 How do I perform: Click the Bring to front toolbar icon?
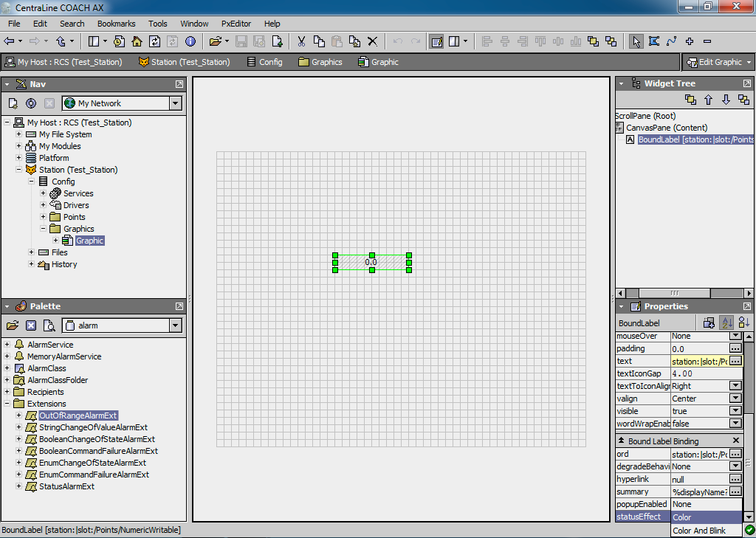pos(594,42)
